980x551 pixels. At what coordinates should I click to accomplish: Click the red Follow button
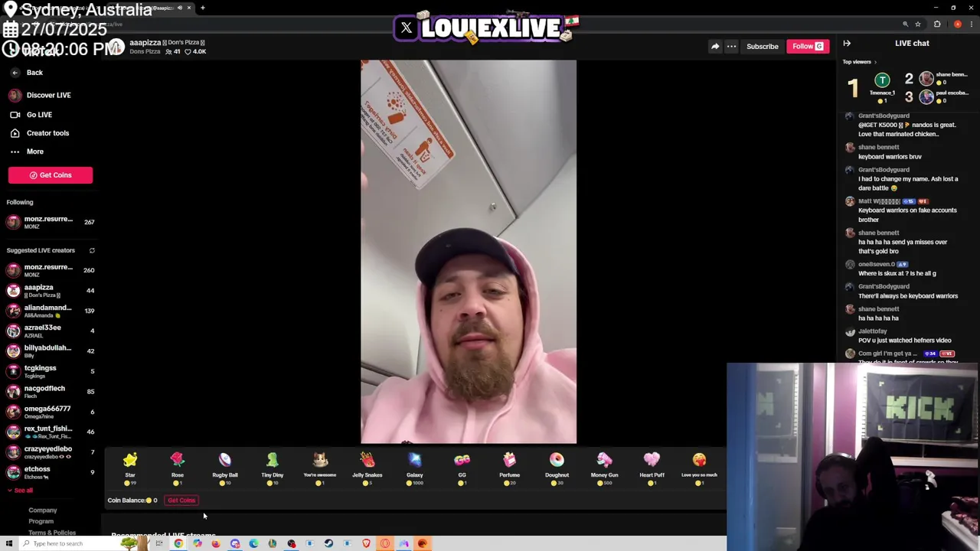(x=808, y=47)
